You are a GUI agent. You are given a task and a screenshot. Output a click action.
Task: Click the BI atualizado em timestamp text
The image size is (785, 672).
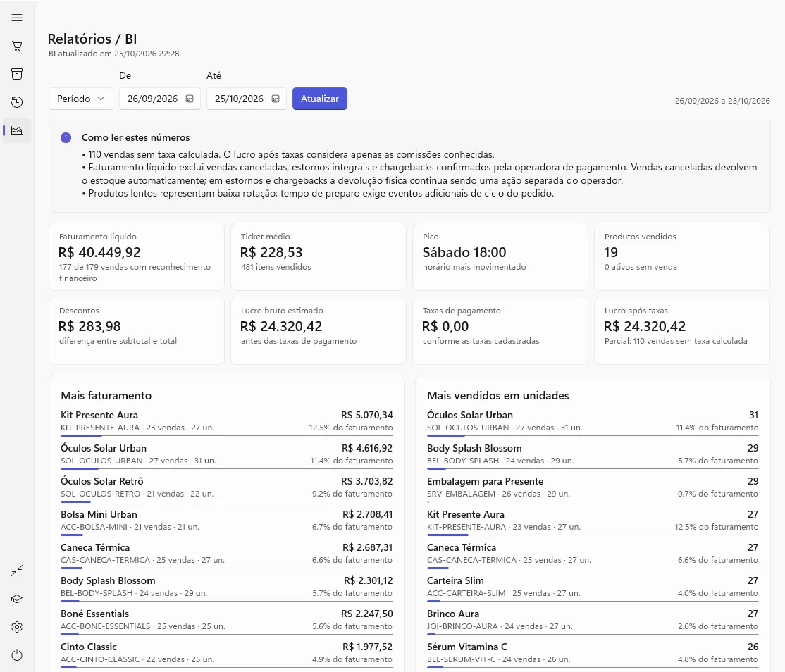tap(115, 54)
